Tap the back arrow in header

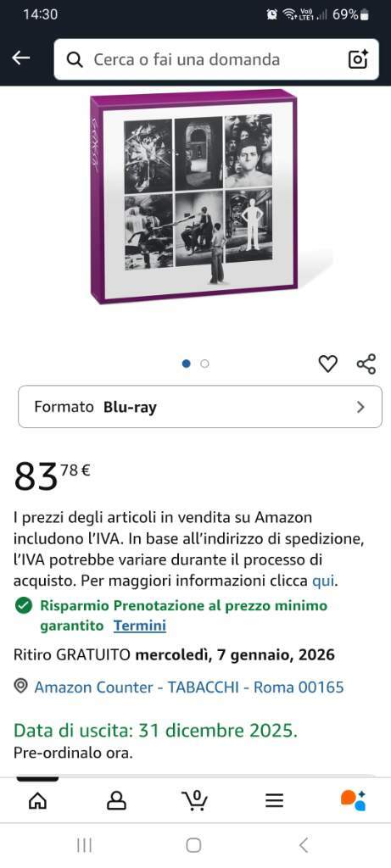click(21, 58)
